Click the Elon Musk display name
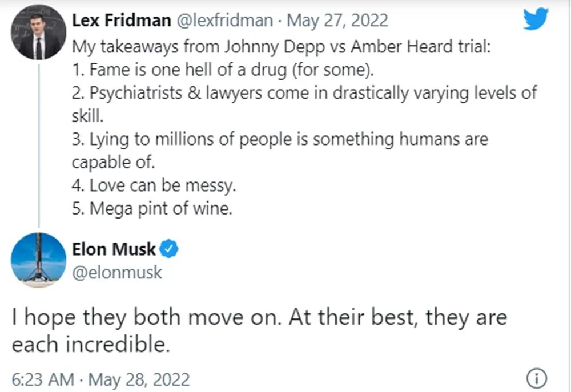This screenshot has width=571, height=392. click(114, 249)
